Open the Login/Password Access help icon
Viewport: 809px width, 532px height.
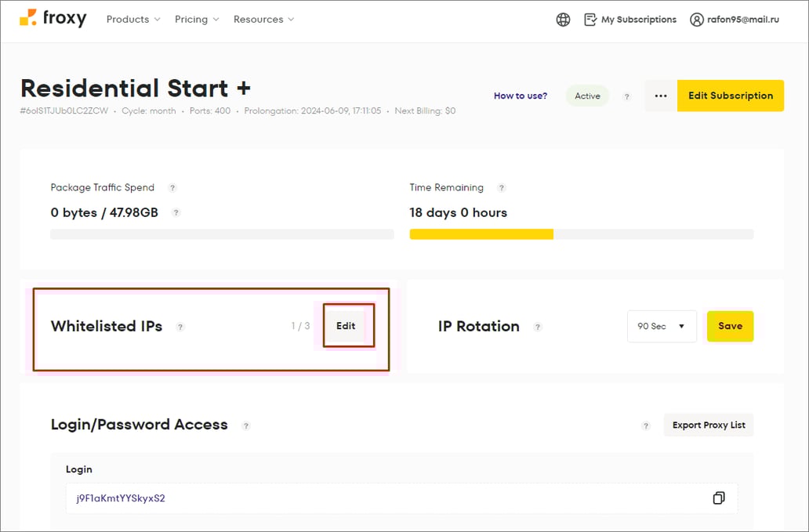click(x=246, y=425)
